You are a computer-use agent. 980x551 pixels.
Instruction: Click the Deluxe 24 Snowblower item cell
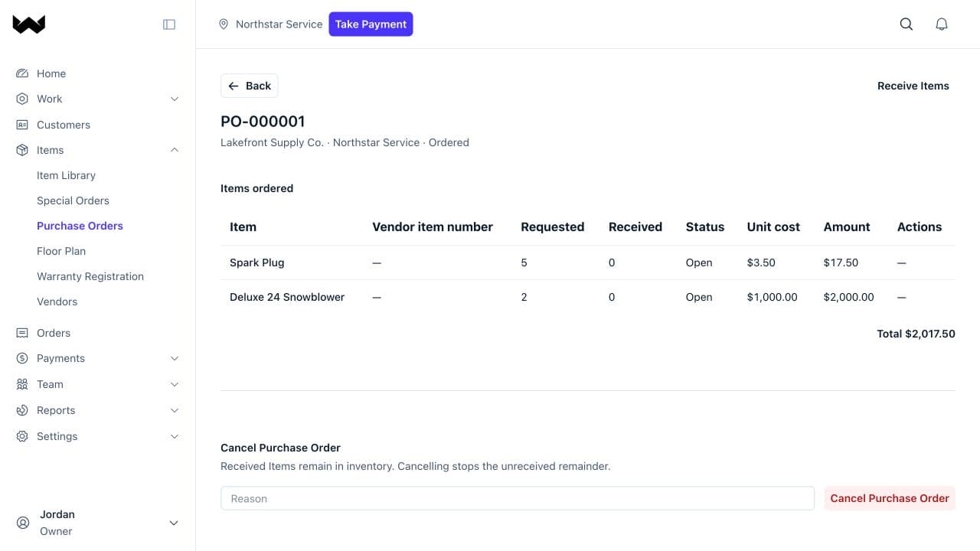287,297
